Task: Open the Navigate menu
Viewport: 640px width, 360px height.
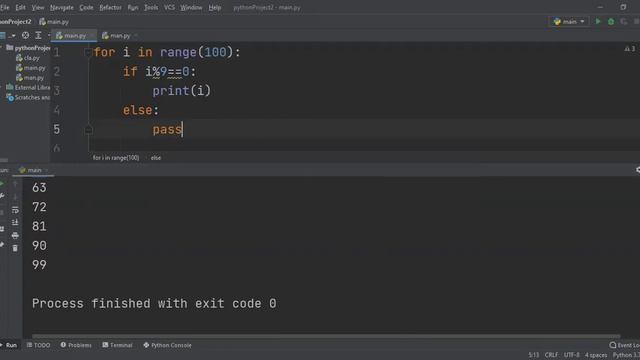Action: (x=62, y=7)
